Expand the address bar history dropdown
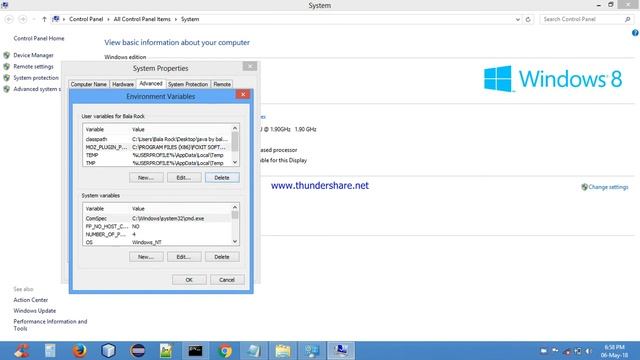This screenshot has width=640, height=360. 518,19
